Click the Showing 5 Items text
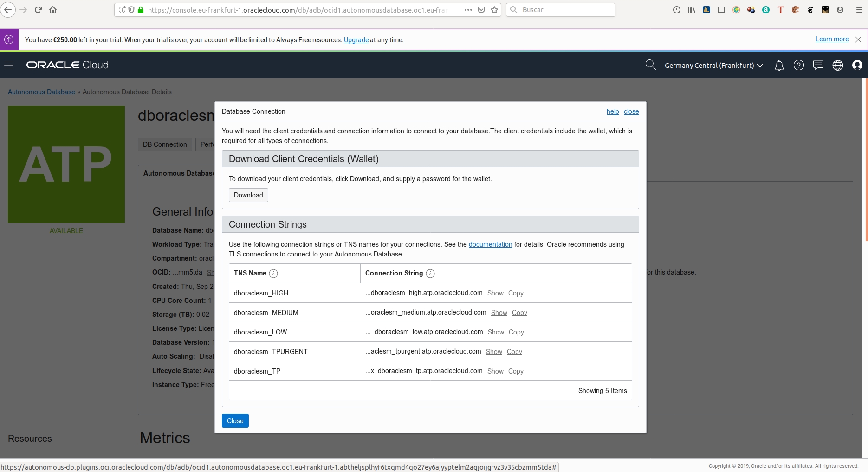Screen dimensions: 868x472 pos(602,391)
